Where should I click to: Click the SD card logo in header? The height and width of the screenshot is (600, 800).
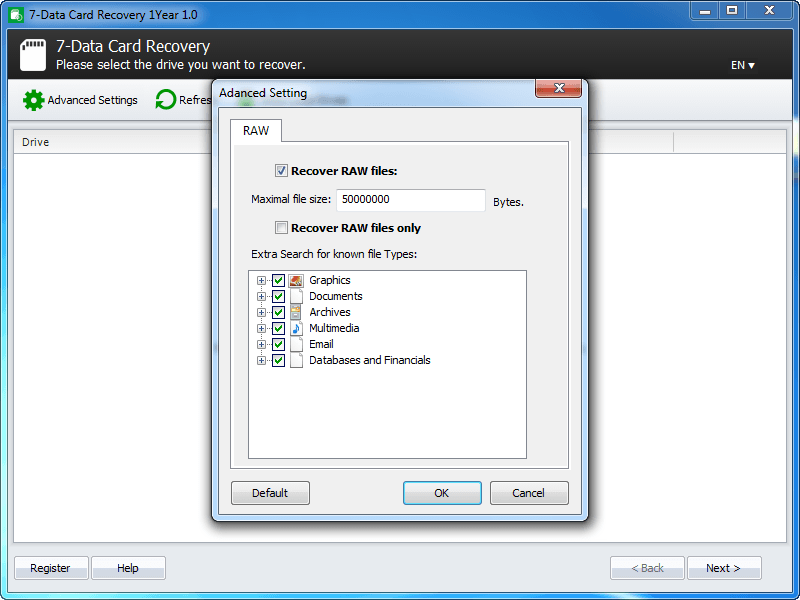tap(33, 55)
